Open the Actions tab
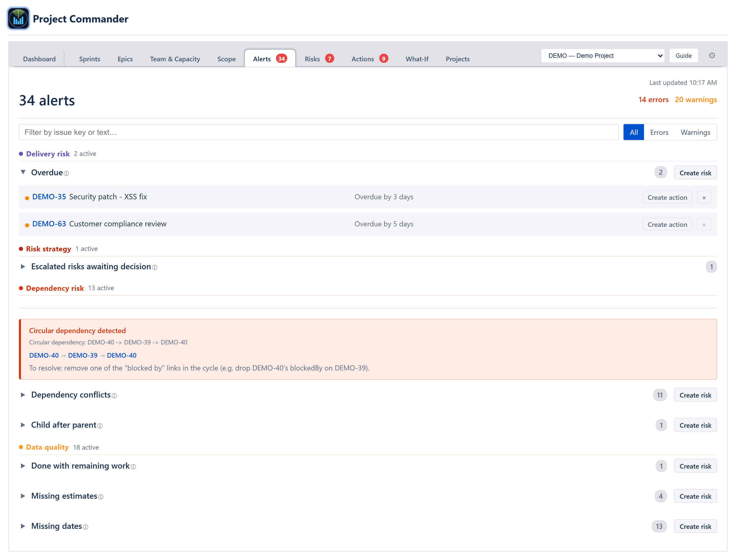 [x=370, y=59]
